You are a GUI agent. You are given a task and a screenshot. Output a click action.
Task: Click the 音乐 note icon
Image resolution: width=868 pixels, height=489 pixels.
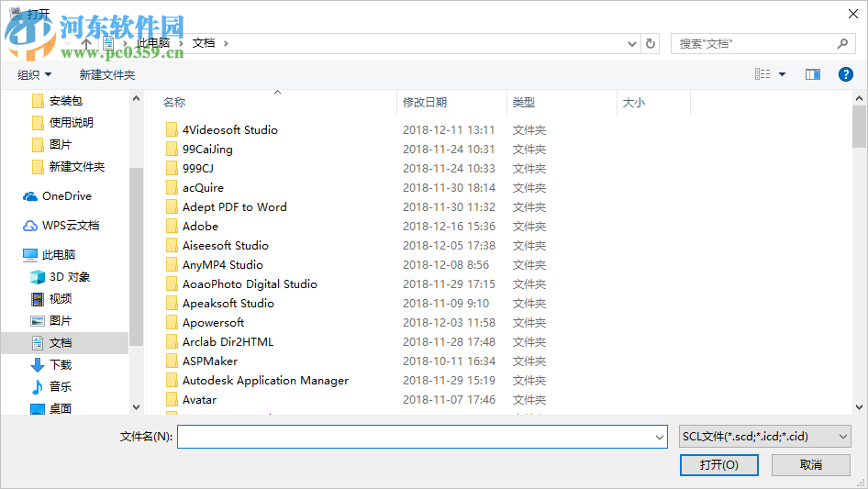point(37,386)
